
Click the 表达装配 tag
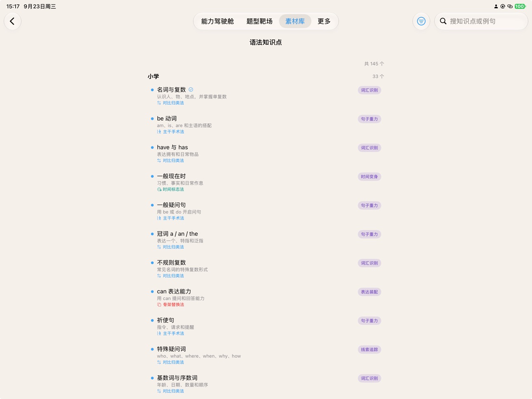(369, 292)
